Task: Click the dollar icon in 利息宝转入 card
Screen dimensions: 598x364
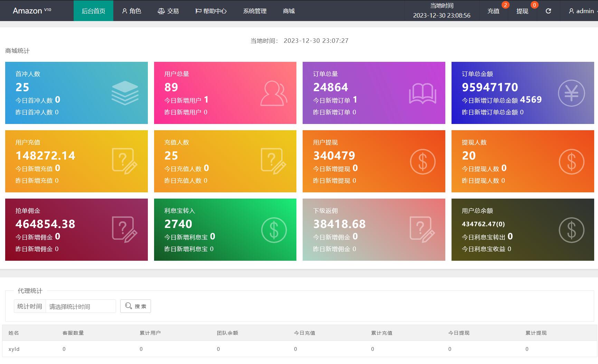Action: point(274,230)
